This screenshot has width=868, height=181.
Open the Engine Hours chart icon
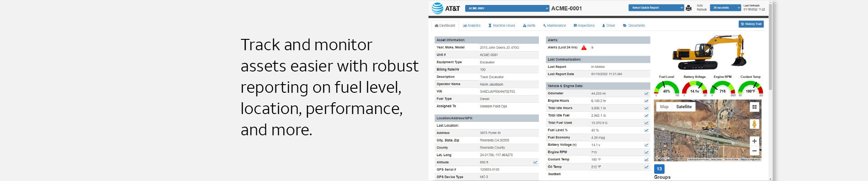(646, 101)
